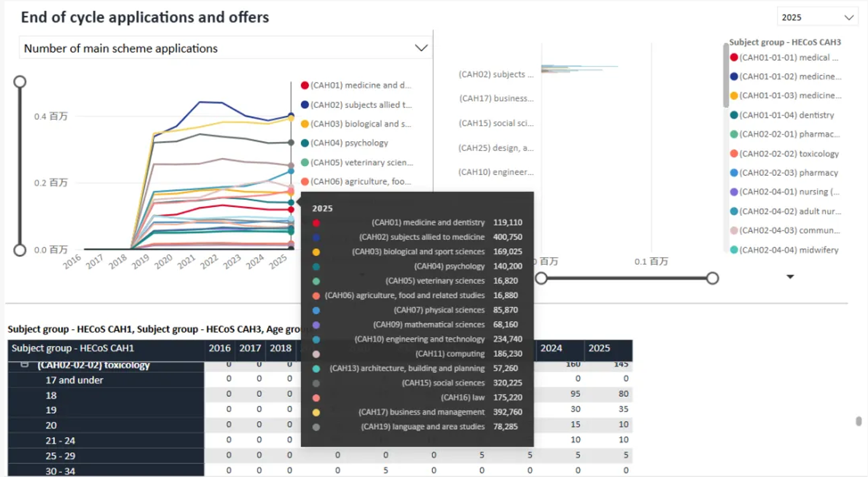
Task: Click the (CAH02-02-03) pharmacy legend marker
Action: (x=734, y=173)
